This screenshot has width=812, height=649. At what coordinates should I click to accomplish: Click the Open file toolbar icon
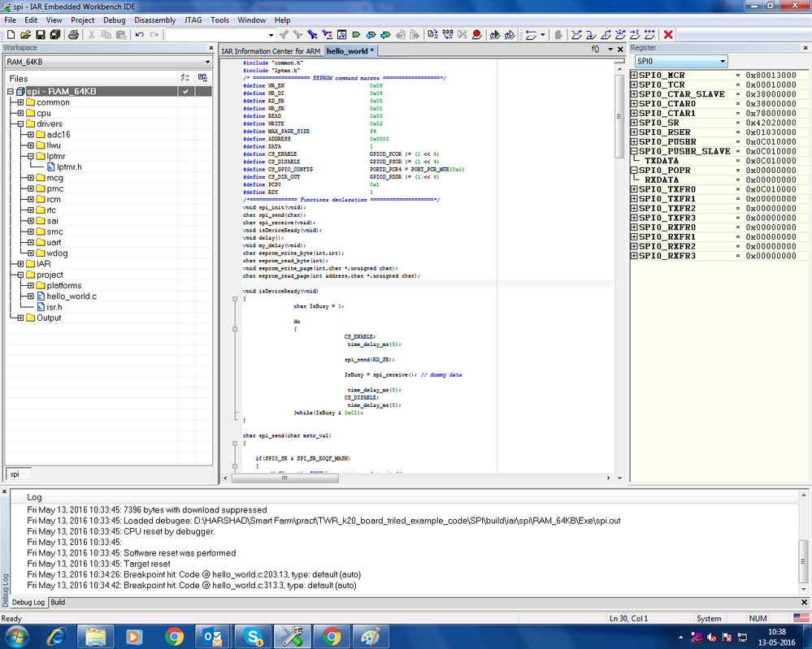25,35
